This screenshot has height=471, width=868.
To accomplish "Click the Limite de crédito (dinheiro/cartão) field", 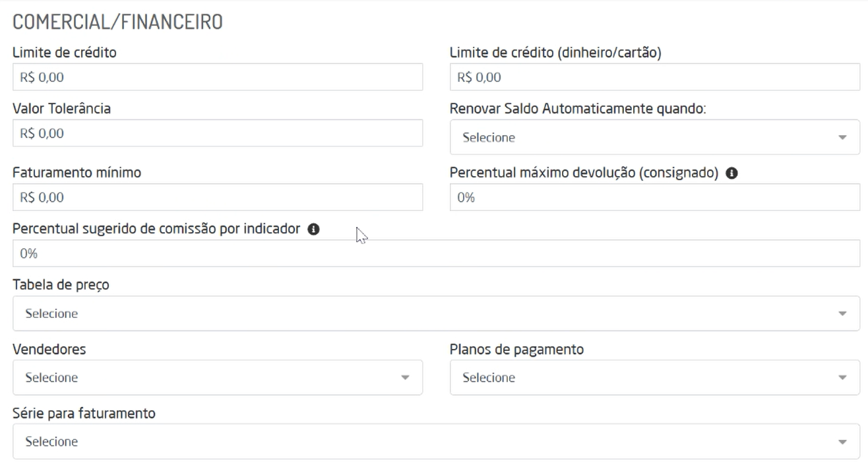I will [654, 77].
